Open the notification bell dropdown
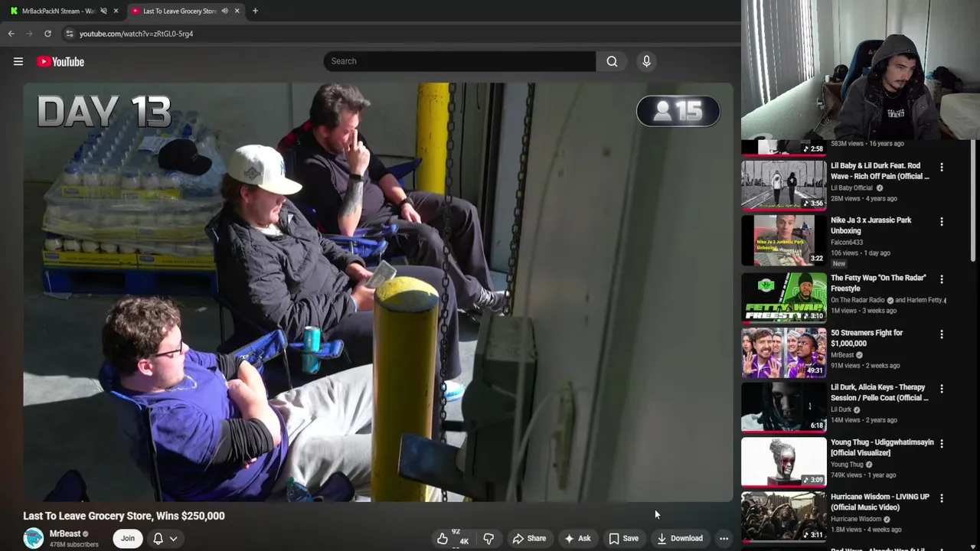This screenshot has width=980, height=551. pos(165,539)
